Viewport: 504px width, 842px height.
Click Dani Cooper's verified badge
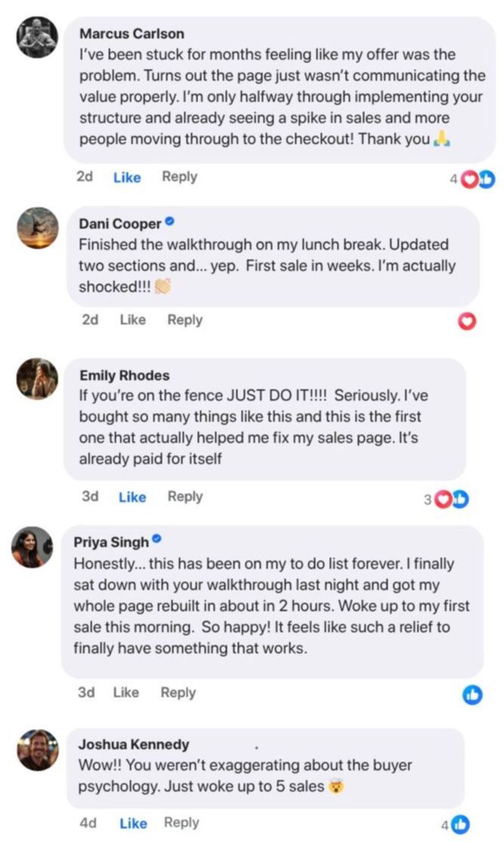[170, 223]
